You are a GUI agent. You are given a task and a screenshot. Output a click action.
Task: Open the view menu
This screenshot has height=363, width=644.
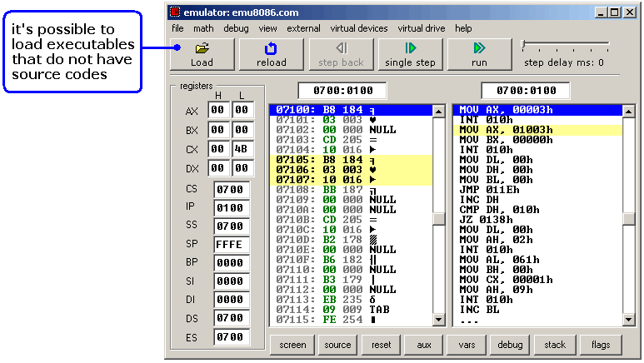(267, 28)
